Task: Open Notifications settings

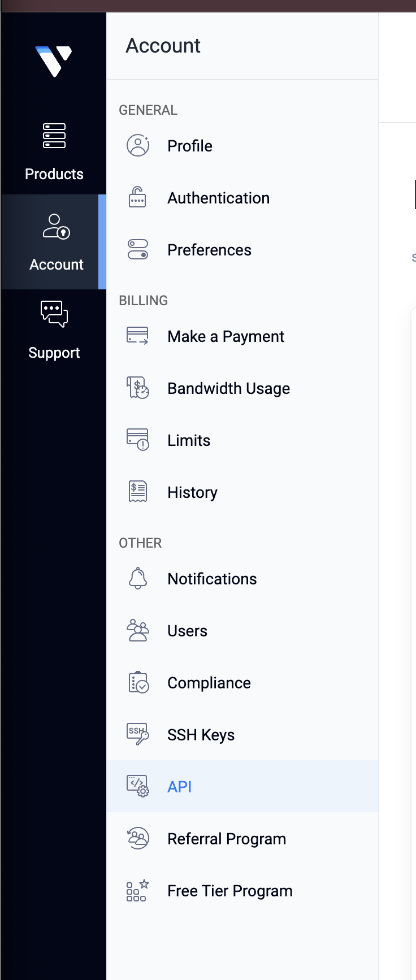Action: (213, 579)
